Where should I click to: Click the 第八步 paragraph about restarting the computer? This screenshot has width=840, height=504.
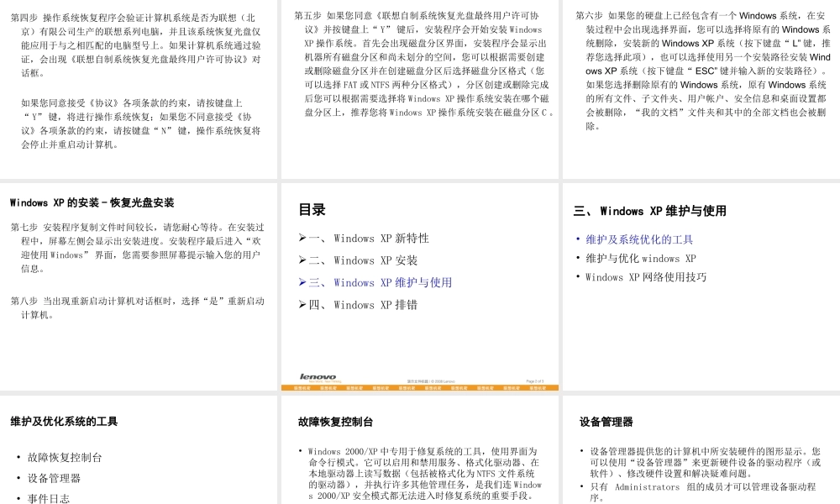[137, 308]
